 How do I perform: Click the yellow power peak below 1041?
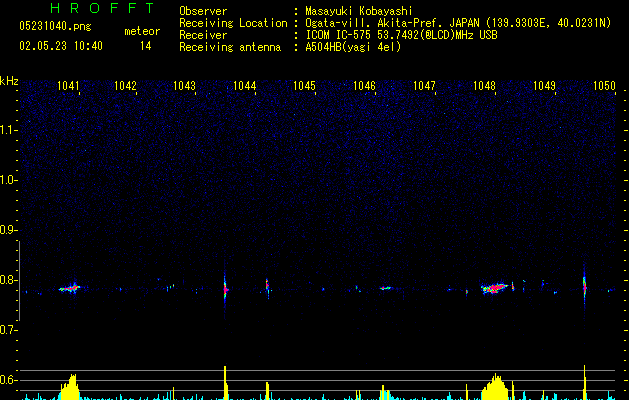click(70, 387)
